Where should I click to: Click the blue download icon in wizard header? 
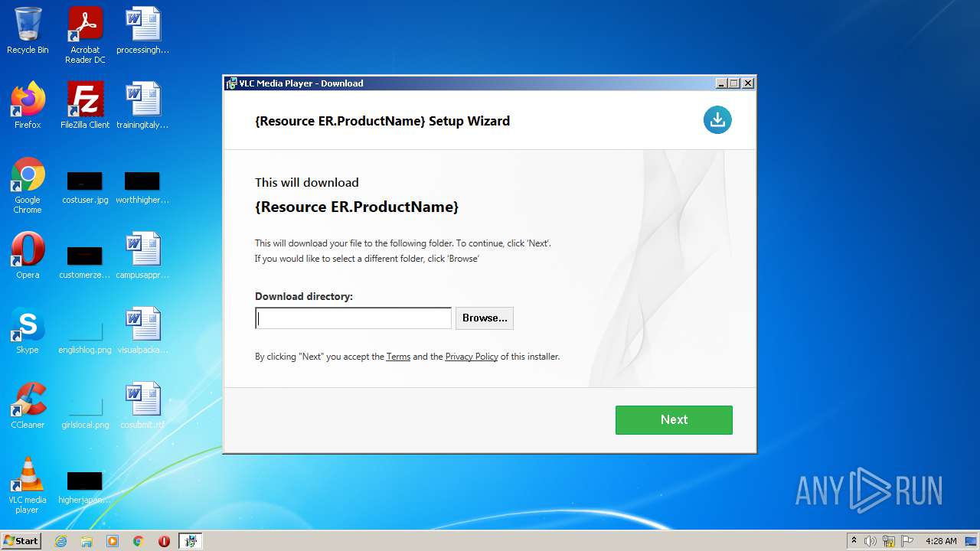point(717,119)
